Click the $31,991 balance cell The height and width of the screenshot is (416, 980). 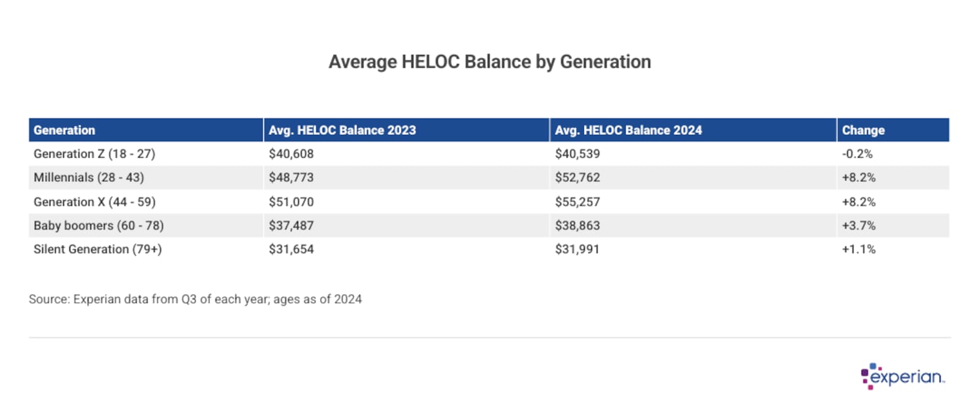point(577,249)
